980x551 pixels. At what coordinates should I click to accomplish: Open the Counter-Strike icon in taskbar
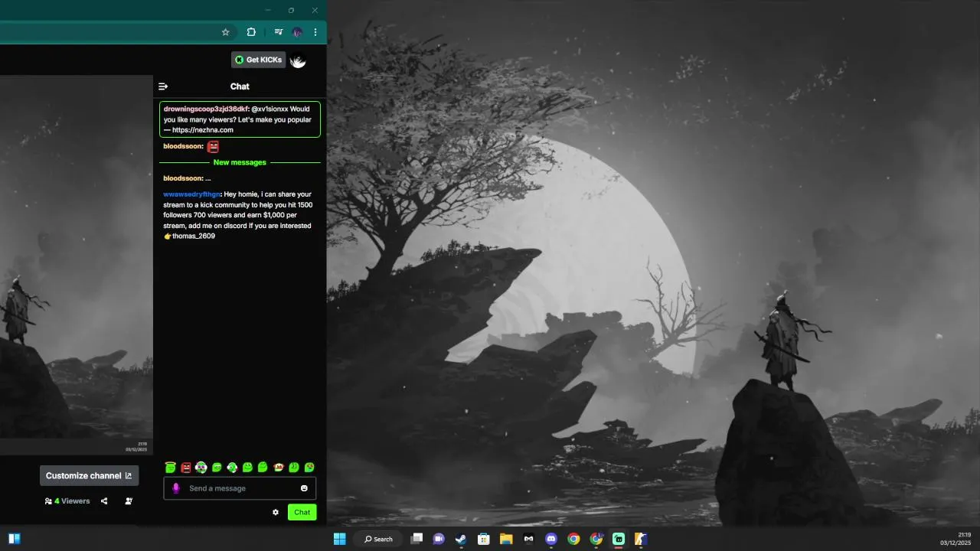pos(641,539)
